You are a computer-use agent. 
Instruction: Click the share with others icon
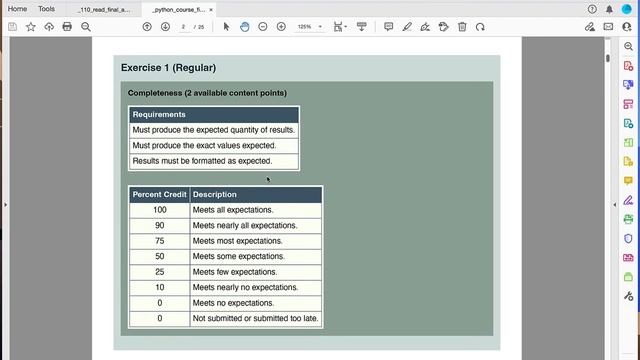tap(627, 27)
